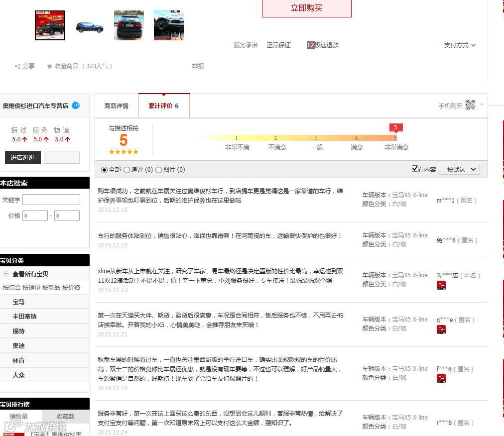Click the minimum 价格 input field
This screenshot has height=436, width=504.
tap(35, 216)
